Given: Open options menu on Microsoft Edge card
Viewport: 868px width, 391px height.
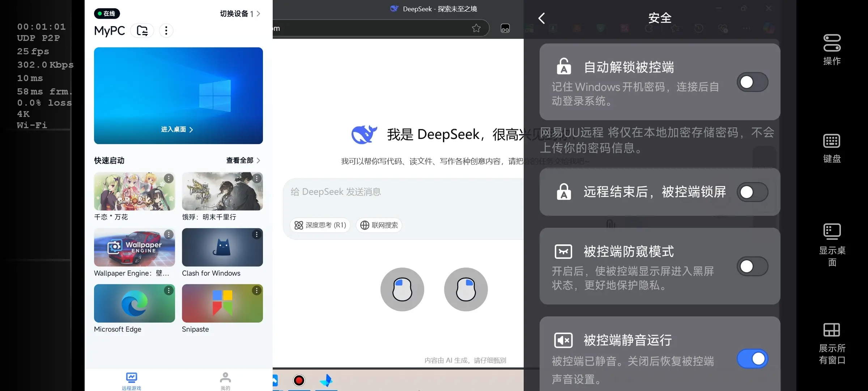Looking at the screenshot, I should [x=169, y=290].
